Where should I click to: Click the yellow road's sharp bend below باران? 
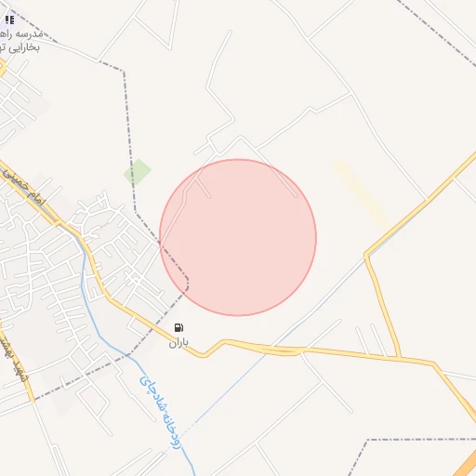pos(203,355)
